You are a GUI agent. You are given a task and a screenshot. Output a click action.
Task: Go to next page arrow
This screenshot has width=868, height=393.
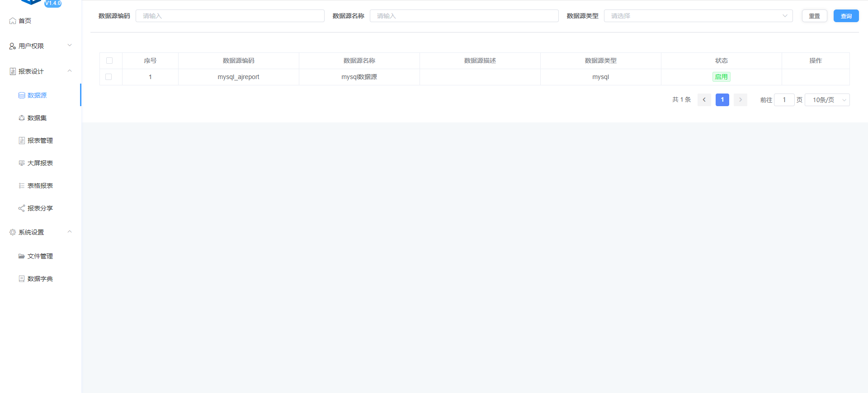741,100
